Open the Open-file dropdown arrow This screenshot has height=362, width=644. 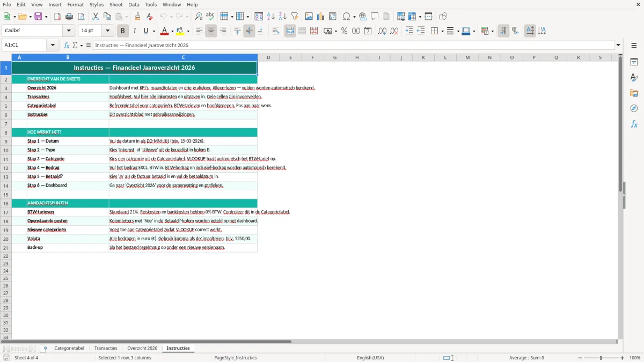(29, 17)
